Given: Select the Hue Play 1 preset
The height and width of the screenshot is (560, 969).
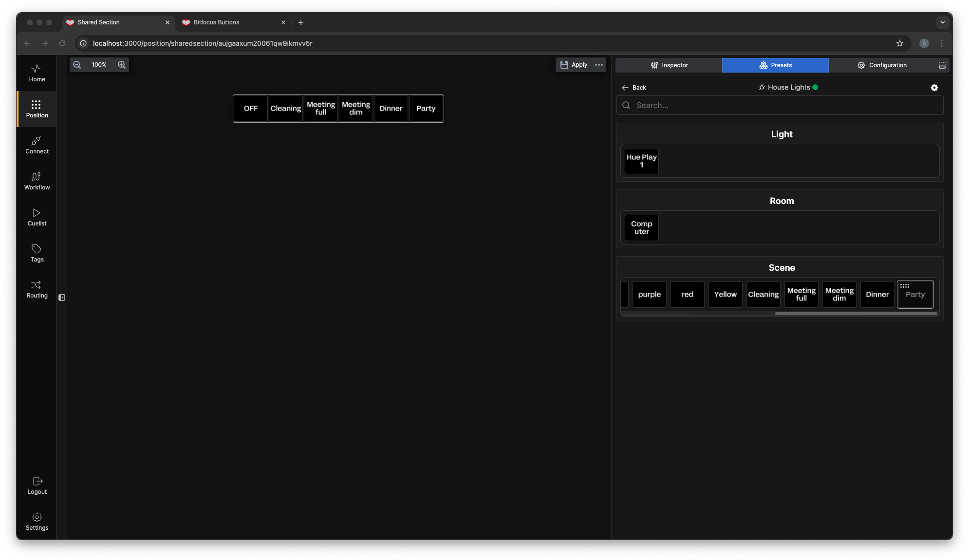Looking at the screenshot, I should tap(642, 161).
